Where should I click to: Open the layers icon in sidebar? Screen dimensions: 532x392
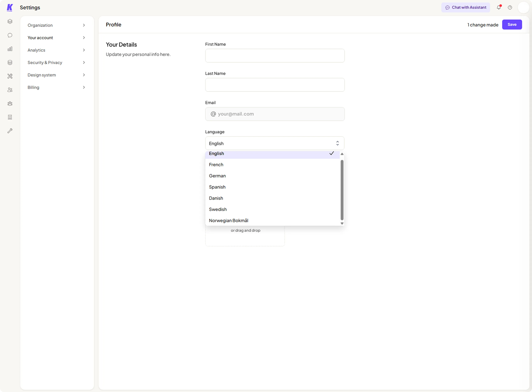coord(10,22)
